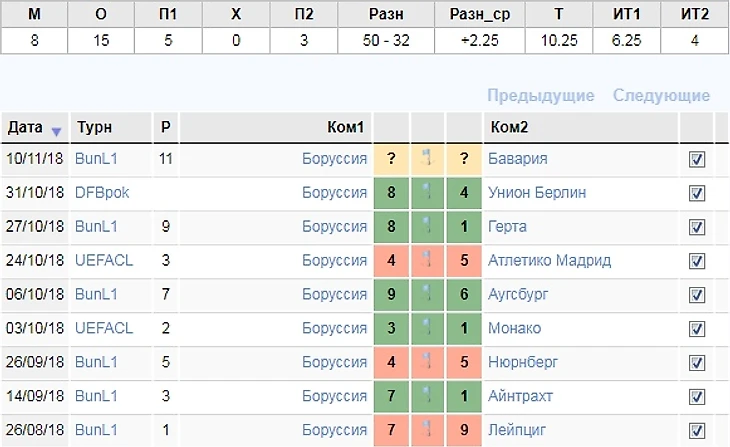Sort by Дата using the arrow
Image resolution: width=730 pixels, height=447 pixels.
pyautogui.click(x=56, y=129)
